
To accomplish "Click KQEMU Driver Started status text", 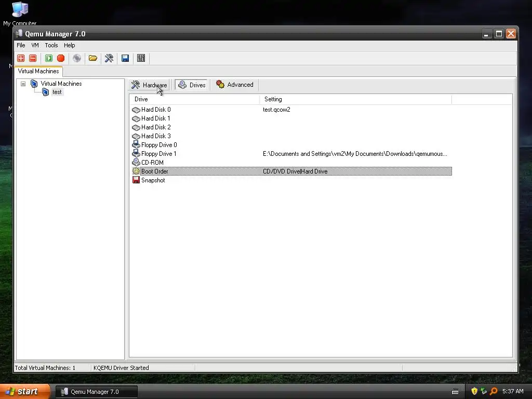I will 121,368.
